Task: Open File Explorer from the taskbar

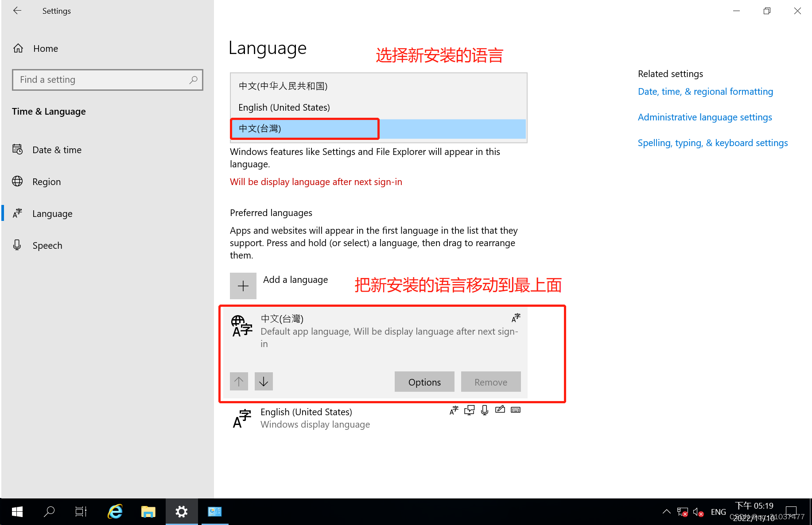Action: click(x=148, y=512)
